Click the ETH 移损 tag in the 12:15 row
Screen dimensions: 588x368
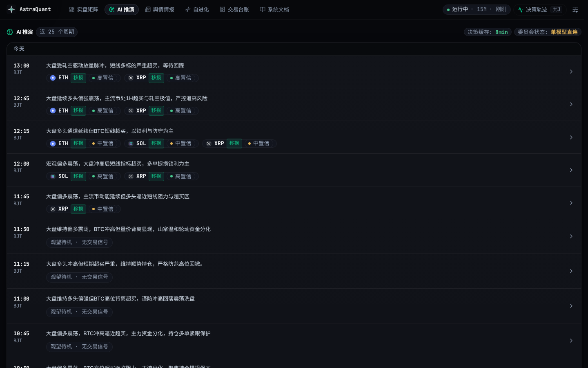(78, 143)
